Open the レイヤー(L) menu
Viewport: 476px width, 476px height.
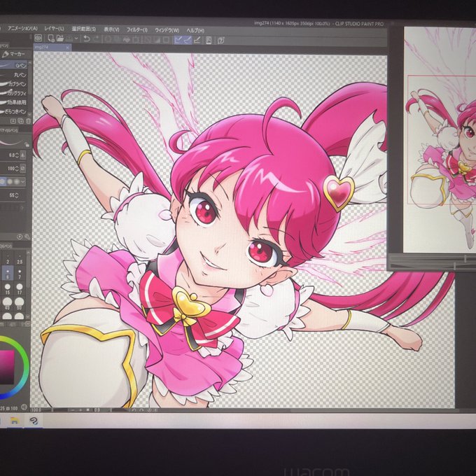[54, 29]
